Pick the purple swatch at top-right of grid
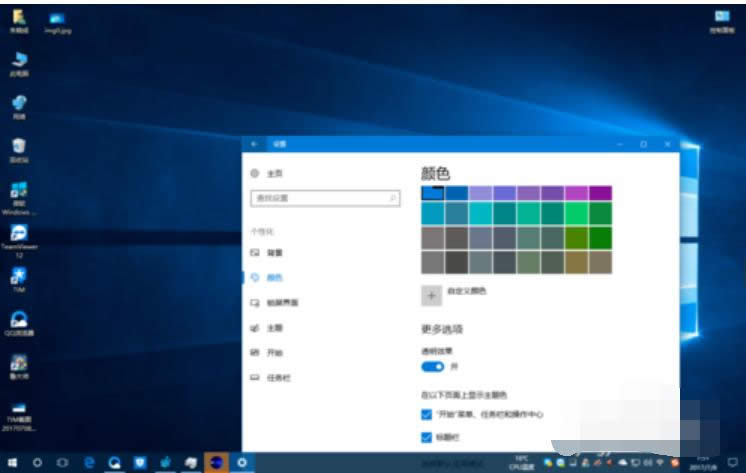Image resolution: width=746 pixels, height=473 pixels. click(x=600, y=193)
